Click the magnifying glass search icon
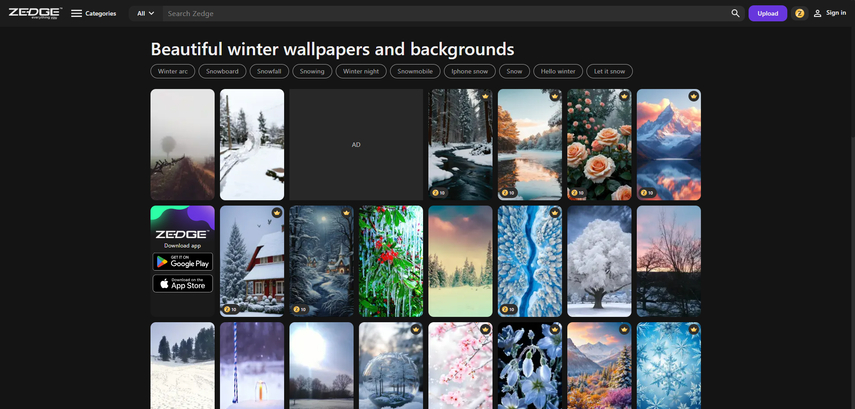855x409 pixels. (736, 14)
